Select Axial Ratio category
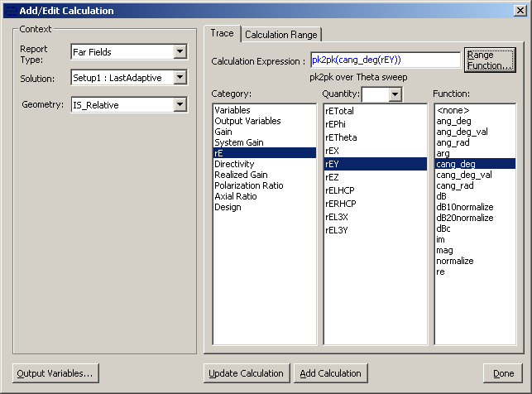Screen dimensions: 532x394 click(x=265, y=196)
